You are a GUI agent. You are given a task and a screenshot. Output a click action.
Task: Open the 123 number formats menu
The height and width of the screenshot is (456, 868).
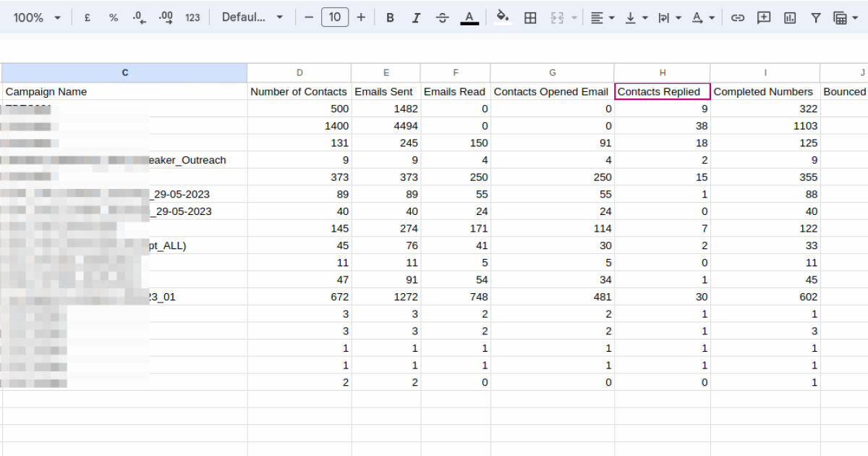pyautogui.click(x=192, y=17)
